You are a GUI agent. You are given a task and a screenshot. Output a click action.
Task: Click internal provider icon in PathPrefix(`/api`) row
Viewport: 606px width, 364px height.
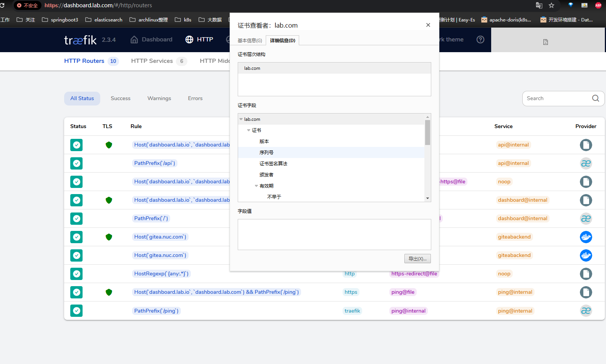point(586,163)
